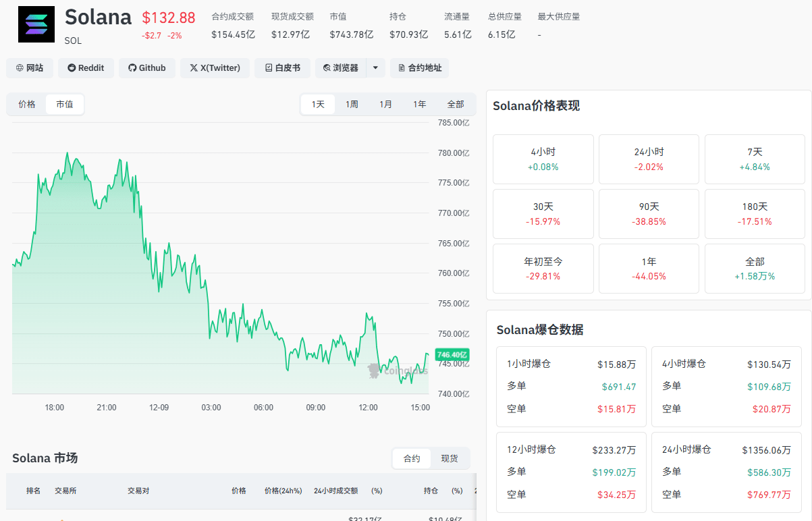Open the Reddit link button
Image resolution: width=812 pixels, height=521 pixels.
[86, 68]
